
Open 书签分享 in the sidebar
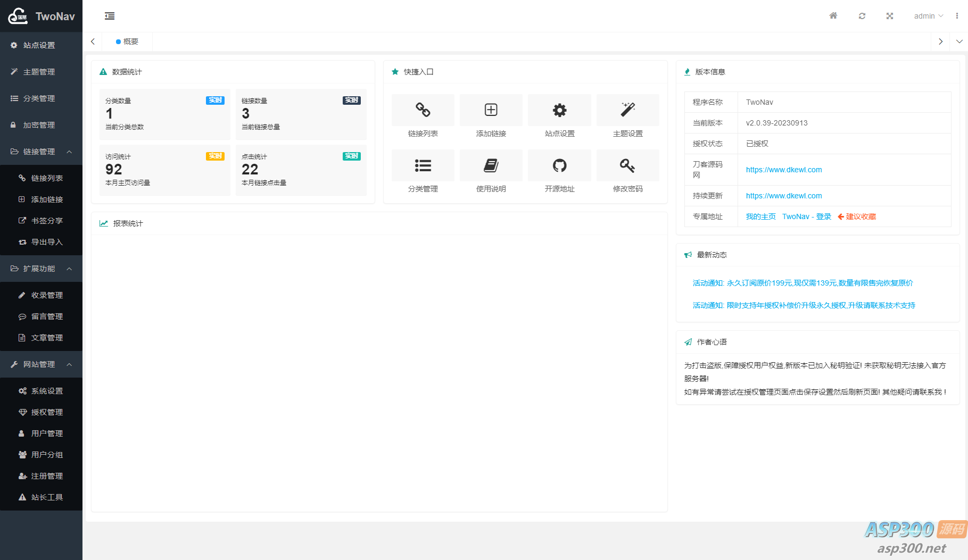click(41, 221)
